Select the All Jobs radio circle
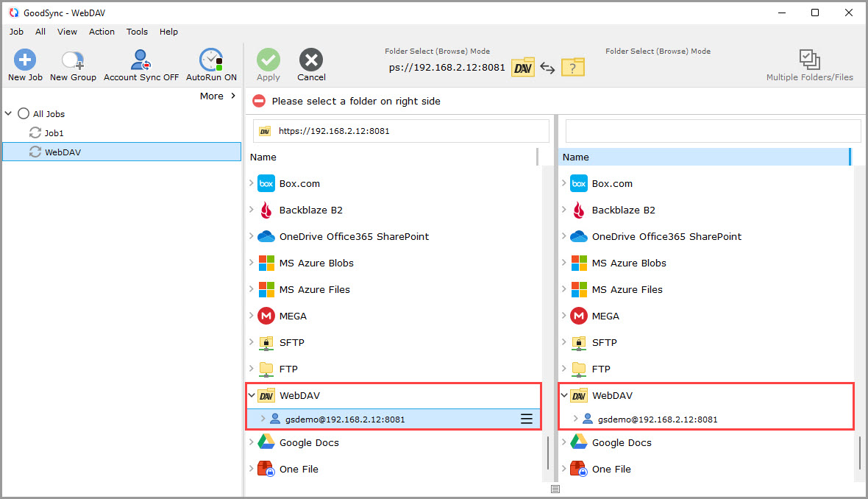The height and width of the screenshot is (499, 868). click(x=24, y=113)
